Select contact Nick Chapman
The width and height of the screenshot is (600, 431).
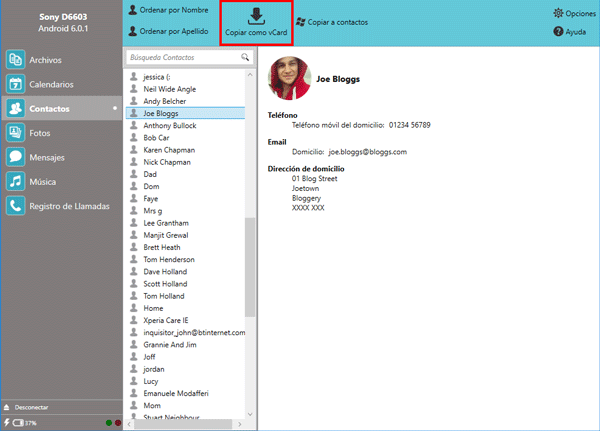[x=185, y=162]
